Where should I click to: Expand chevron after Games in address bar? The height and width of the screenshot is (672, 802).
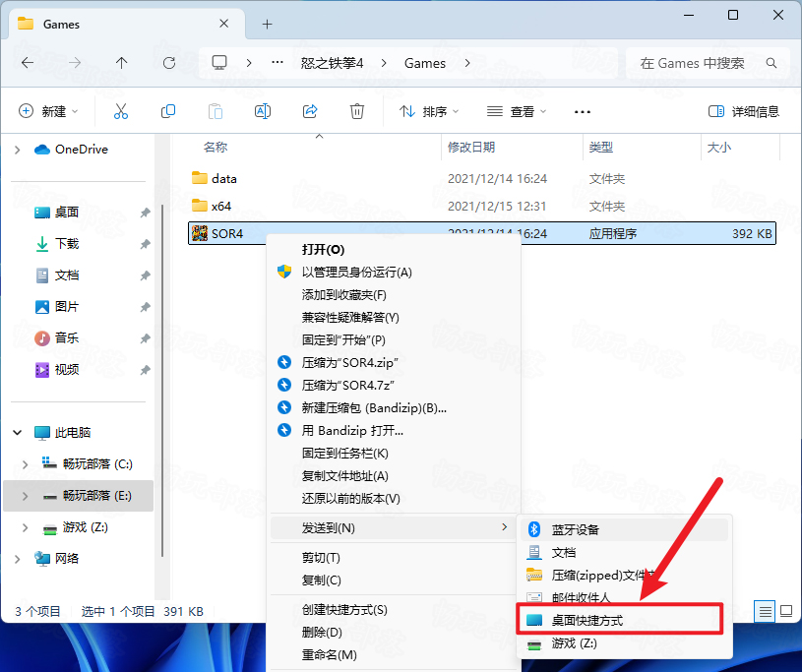(467, 63)
